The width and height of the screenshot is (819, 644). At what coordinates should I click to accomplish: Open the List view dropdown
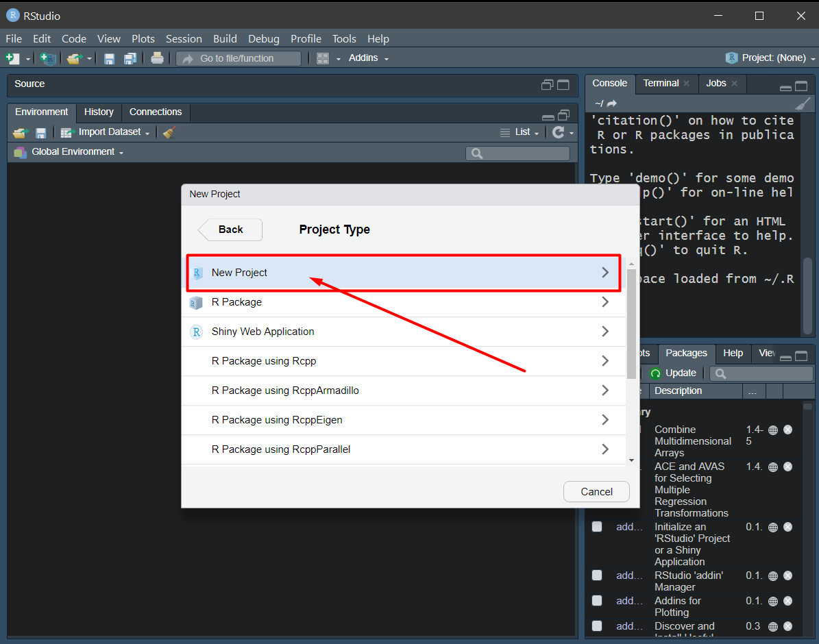[x=519, y=132]
